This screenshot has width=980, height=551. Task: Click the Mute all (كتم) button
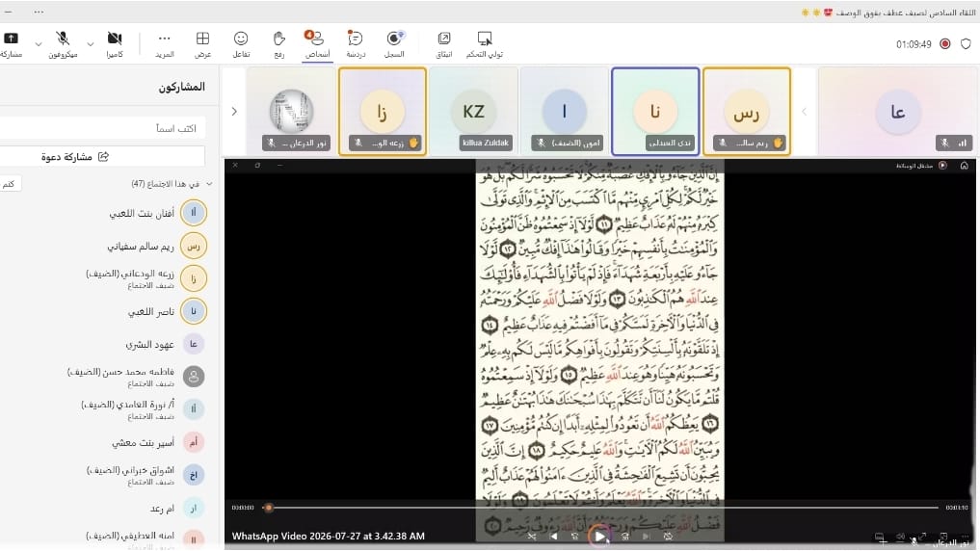click(x=10, y=184)
